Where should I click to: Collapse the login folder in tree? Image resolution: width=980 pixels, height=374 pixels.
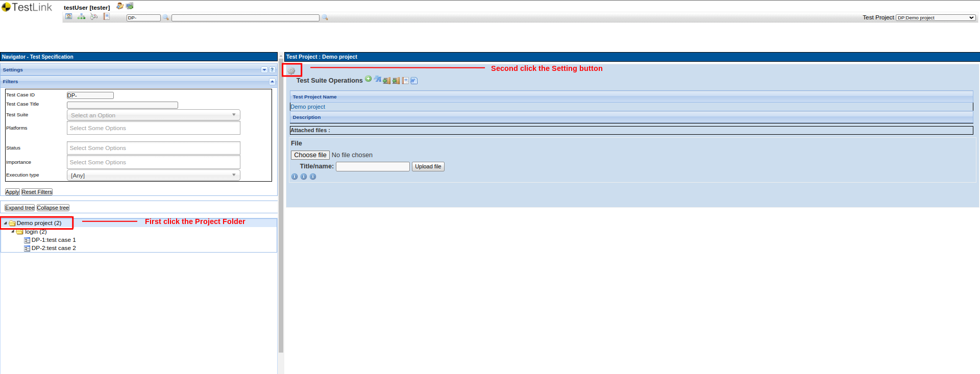coord(13,232)
